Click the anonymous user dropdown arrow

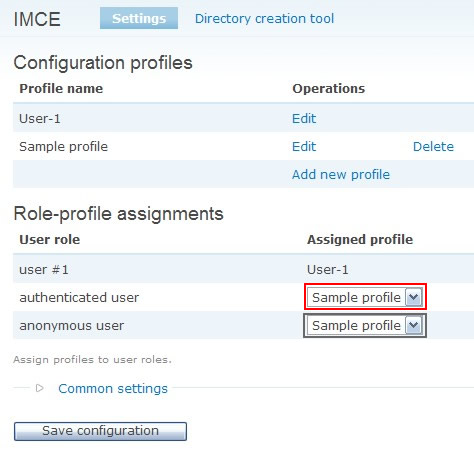pos(414,325)
